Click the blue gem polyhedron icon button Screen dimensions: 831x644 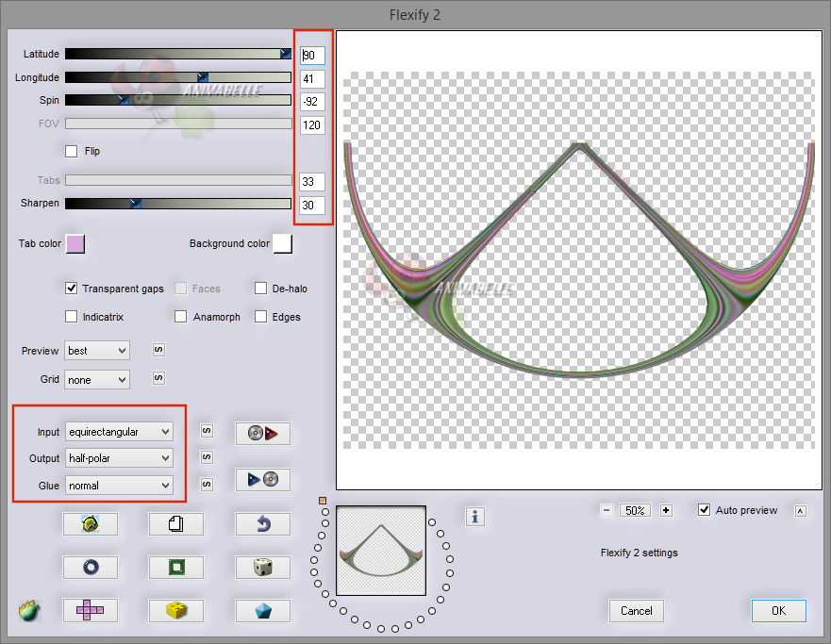[x=263, y=611]
